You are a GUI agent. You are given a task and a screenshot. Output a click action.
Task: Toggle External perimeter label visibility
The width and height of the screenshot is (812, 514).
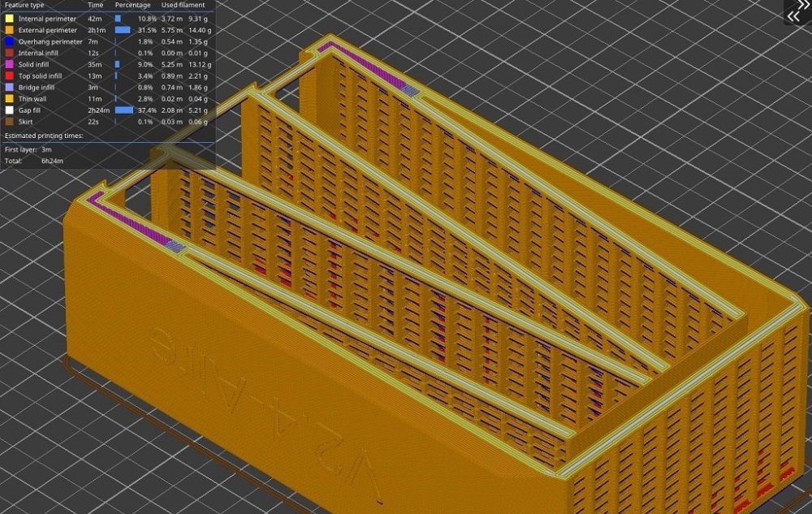point(48,30)
